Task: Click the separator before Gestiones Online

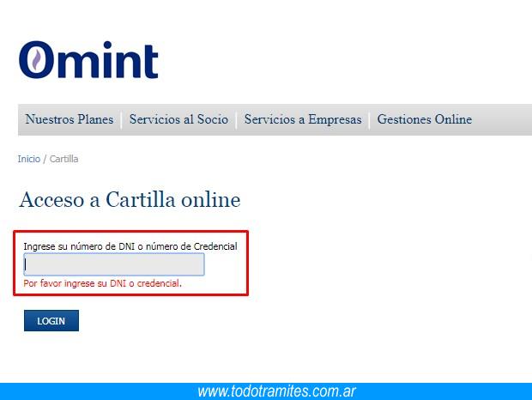Action: (370, 120)
